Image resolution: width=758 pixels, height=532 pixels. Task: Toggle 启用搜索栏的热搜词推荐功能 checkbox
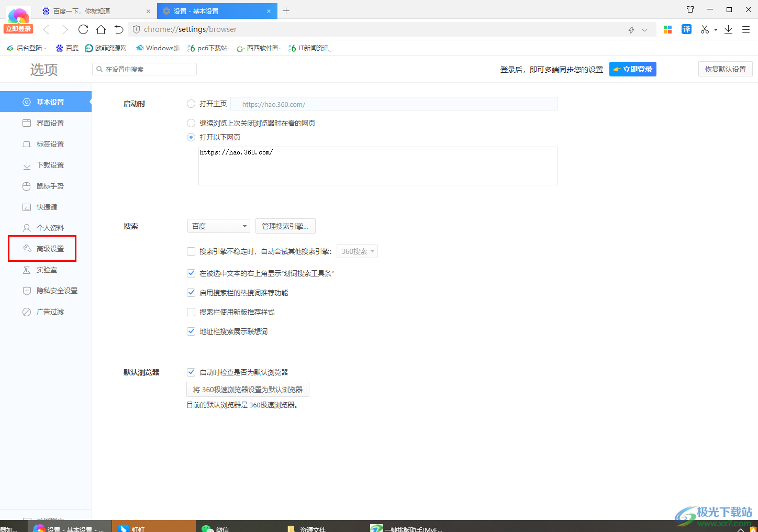(x=191, y=293)
